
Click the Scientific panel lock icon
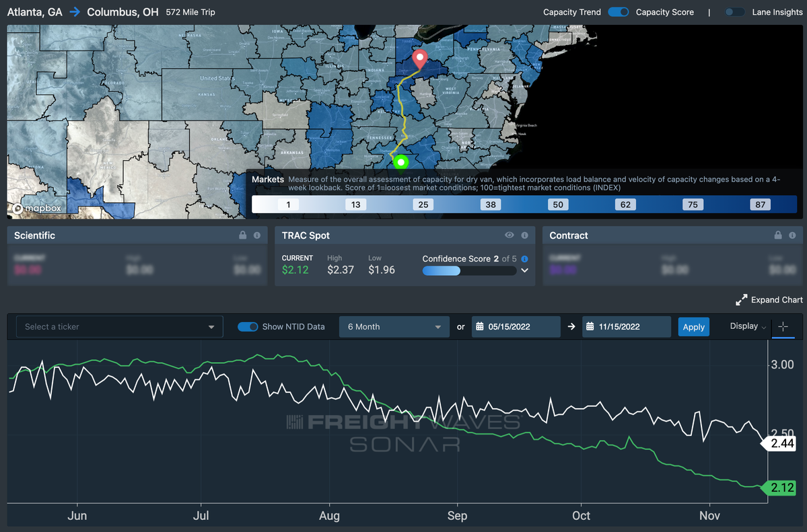point(242,235)
